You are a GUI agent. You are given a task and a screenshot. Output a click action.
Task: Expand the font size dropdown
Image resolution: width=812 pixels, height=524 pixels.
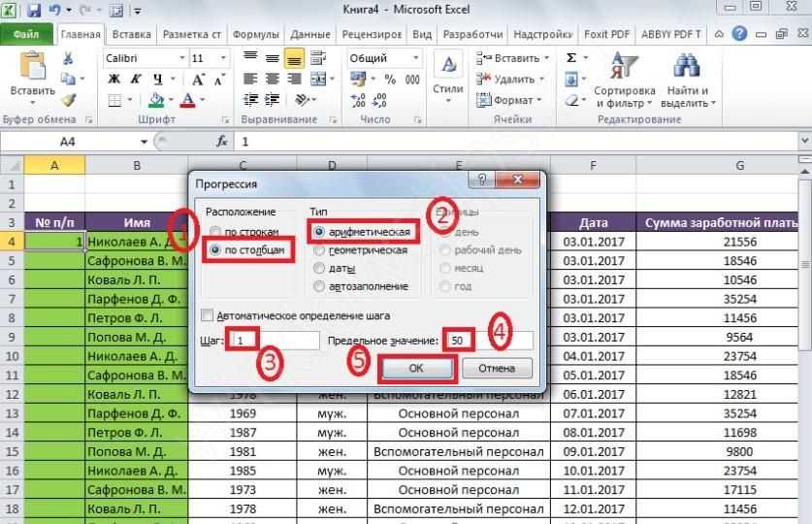(x=224, y=58)
